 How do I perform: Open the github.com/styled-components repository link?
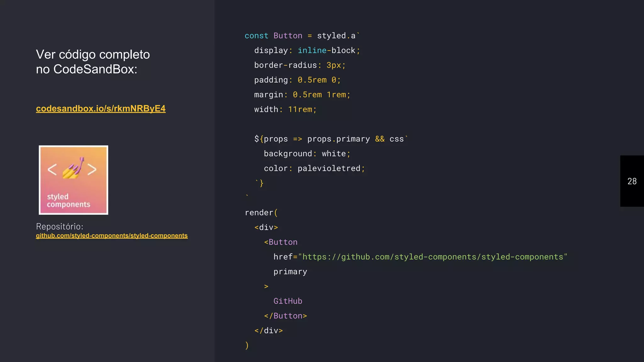[x=112, y=236]
